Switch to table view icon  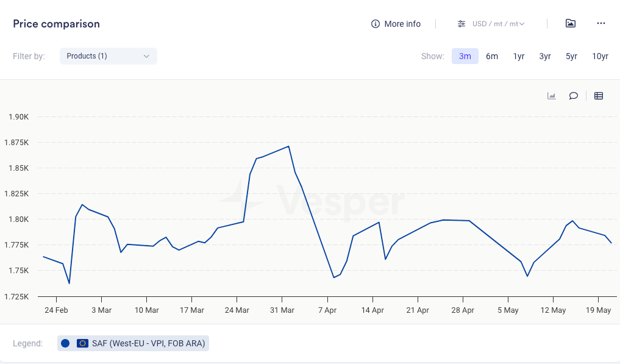point(599,96)
